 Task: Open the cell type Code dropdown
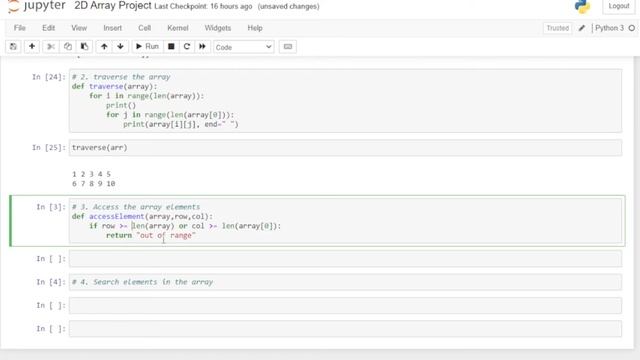point(244,47)
